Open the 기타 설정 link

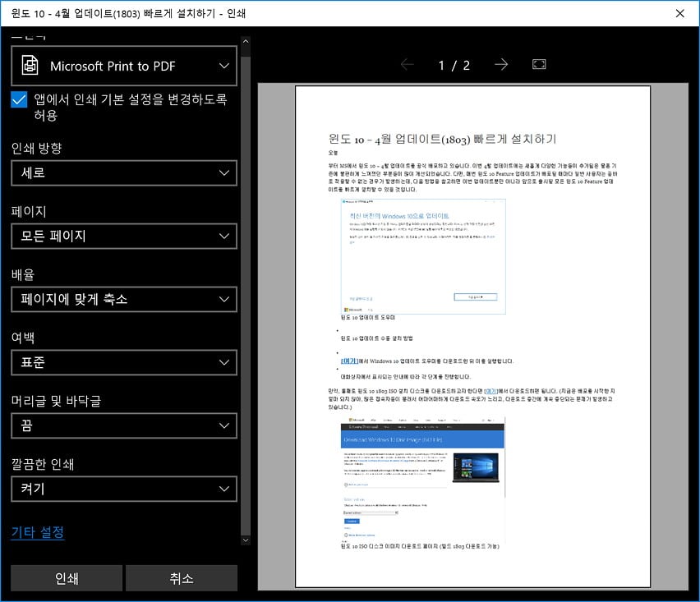[x=38, y=532]
